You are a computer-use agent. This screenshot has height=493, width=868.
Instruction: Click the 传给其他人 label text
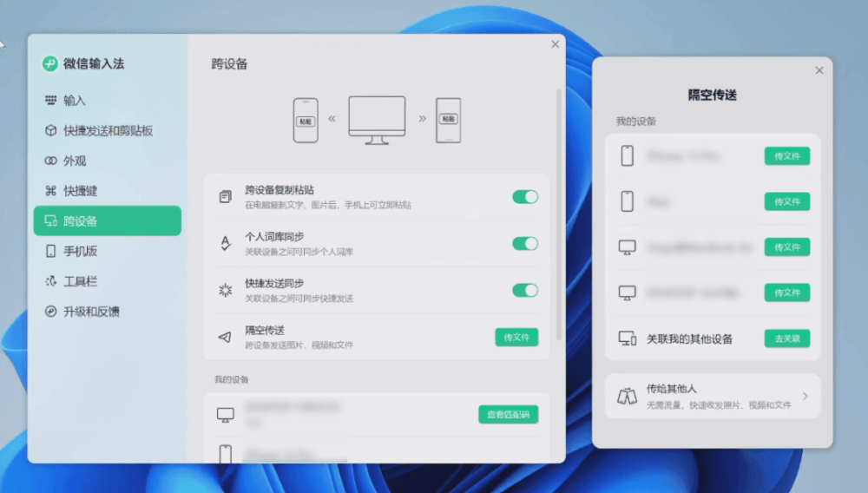672,389
